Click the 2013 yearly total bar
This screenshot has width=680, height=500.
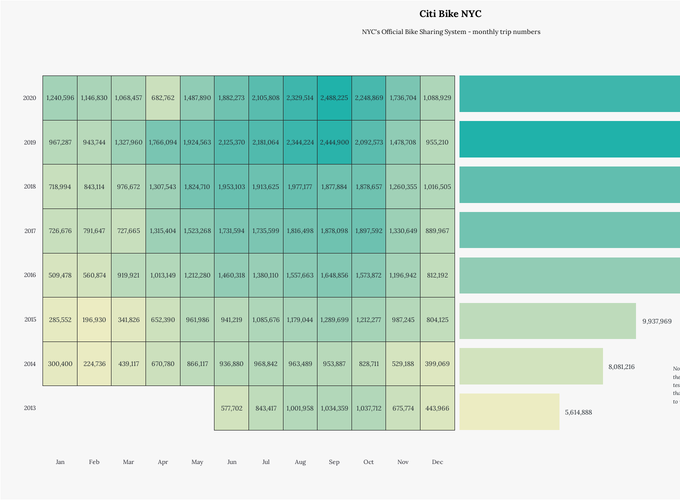(x=509, y=411)
